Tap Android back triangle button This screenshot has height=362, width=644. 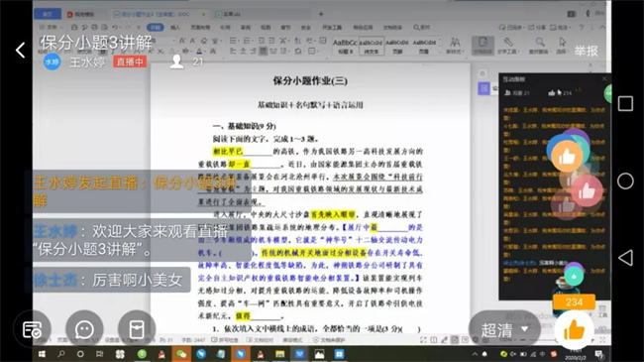coord(625,258)
